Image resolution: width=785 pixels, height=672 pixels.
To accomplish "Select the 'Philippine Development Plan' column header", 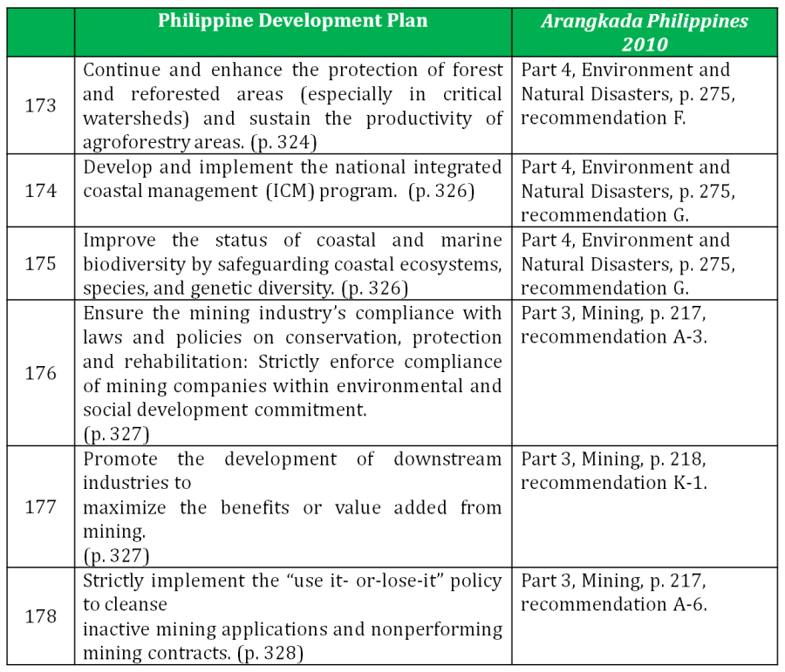I will (293, 31).
